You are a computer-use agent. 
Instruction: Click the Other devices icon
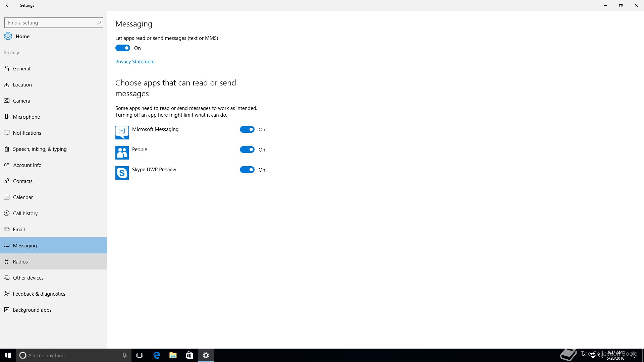pos(7,278)
